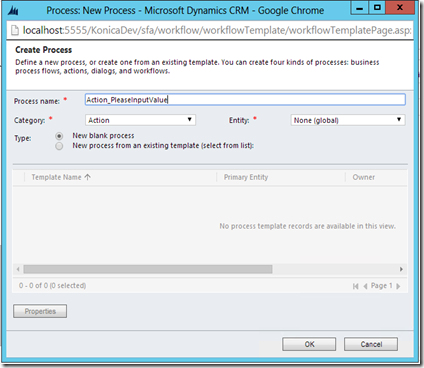Image resolution: width=424 pixels, height=368 pixels.
Task: Click the Properties button
Action: pyautogui.click(x=40, y=311)
